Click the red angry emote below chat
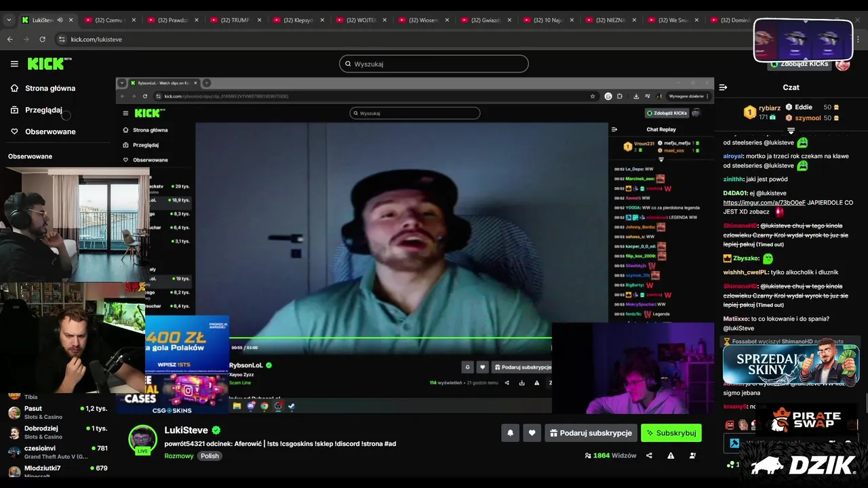 (730, 425)
